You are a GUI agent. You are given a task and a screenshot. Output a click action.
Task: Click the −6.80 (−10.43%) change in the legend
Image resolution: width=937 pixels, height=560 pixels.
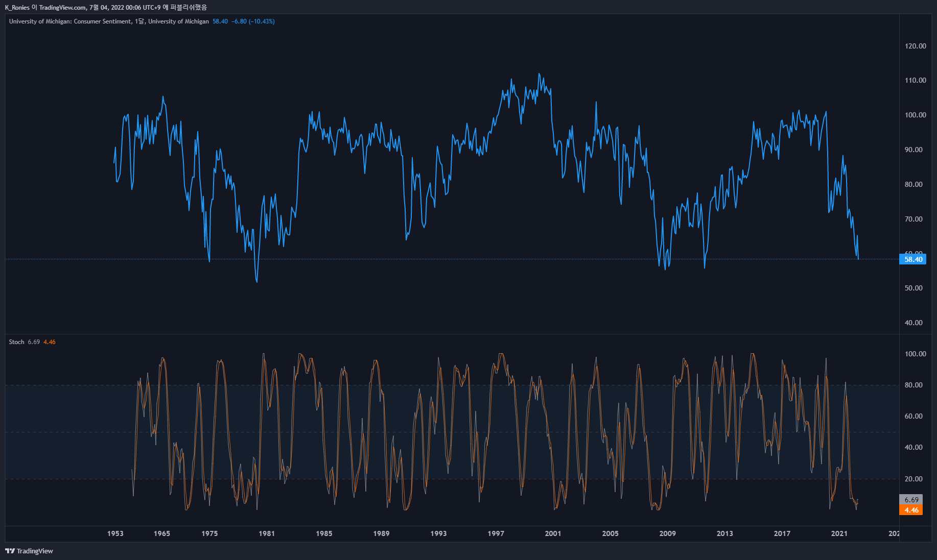[253, 21]
